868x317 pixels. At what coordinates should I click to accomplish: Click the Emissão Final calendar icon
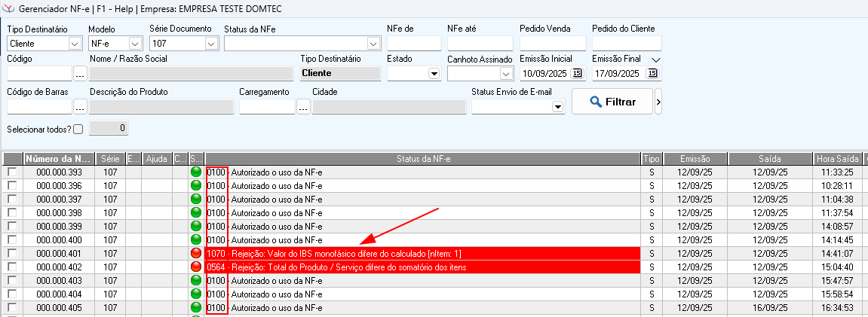(x=652, y=73)
